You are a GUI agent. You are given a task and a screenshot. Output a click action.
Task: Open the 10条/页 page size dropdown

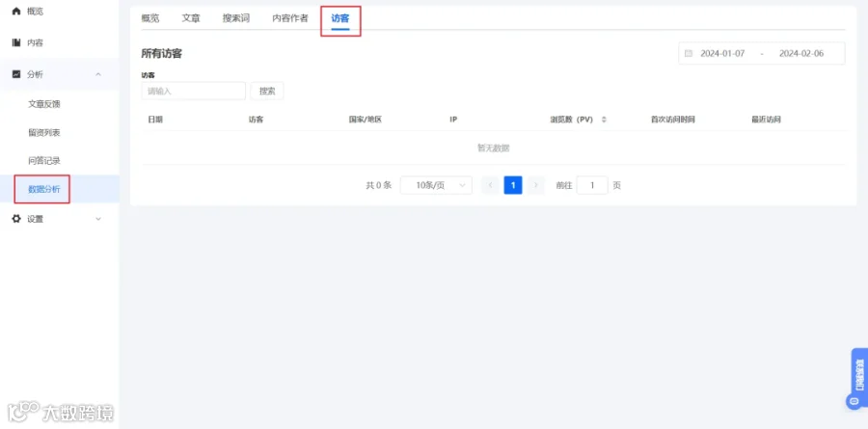[x=436, y=185]
